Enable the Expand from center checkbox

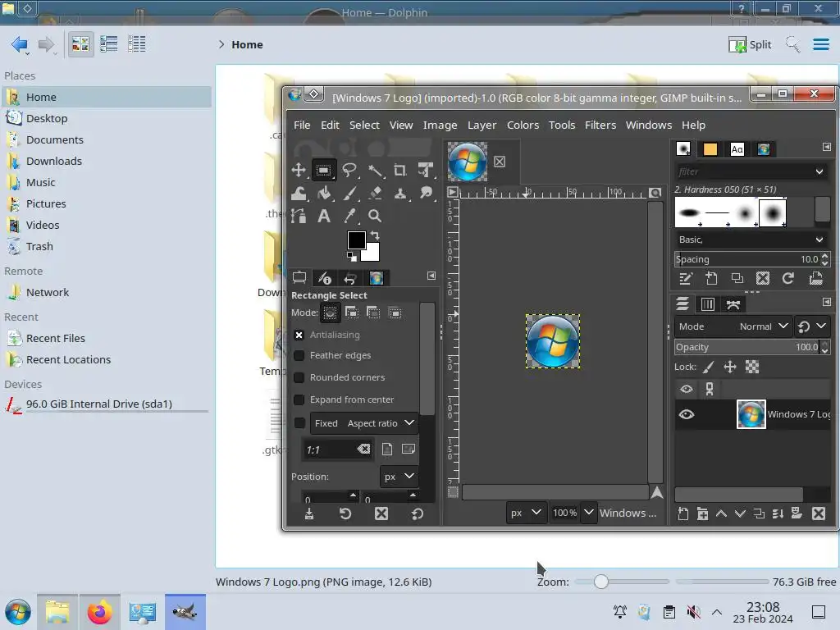pyautogui.click(x=299, y=399)
